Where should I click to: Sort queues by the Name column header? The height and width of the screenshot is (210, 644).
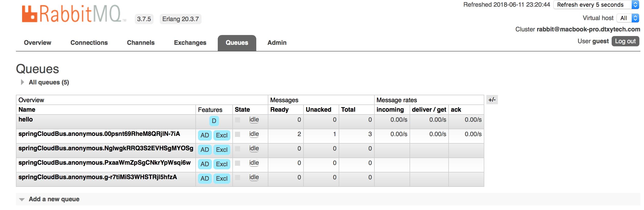(x=27, y=110)
